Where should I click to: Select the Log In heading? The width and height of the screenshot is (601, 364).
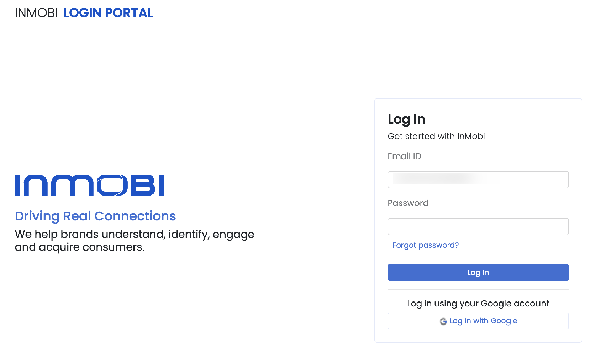(406, 119)
